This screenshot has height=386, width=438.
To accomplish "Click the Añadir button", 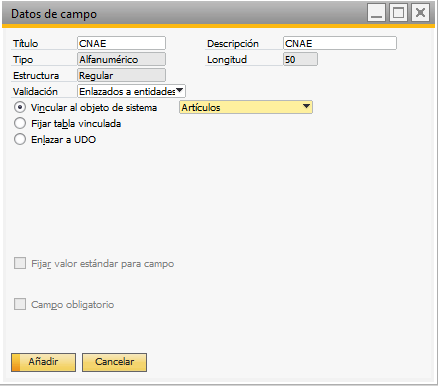I will (43, 362).
